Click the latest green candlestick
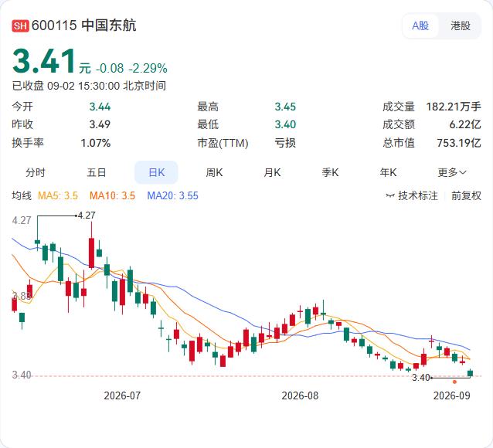 pos(471,373)
